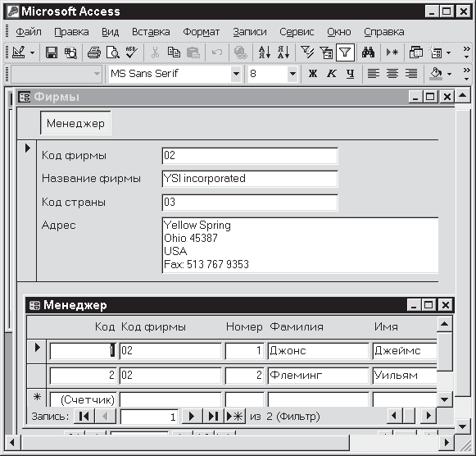Screen dimensions: 476x456
Task: Click the Print icon in toolbar
Action: point(93,52)
